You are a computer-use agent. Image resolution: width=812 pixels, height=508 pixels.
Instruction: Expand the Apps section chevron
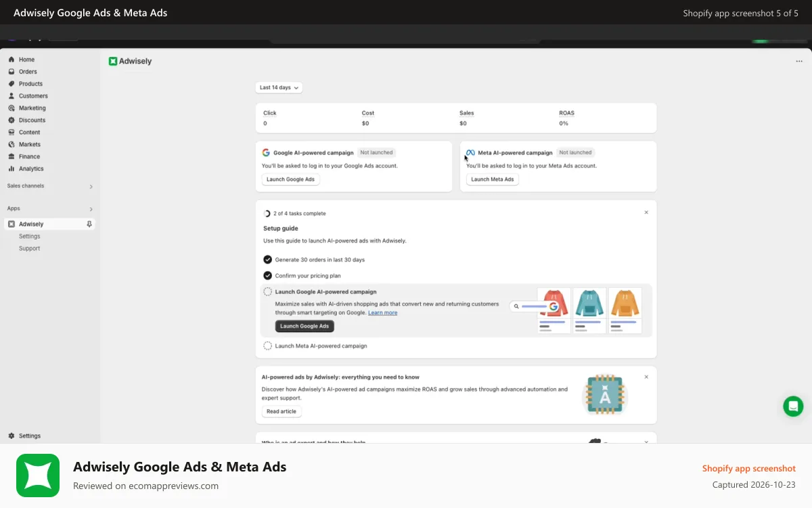click(91, 209)
